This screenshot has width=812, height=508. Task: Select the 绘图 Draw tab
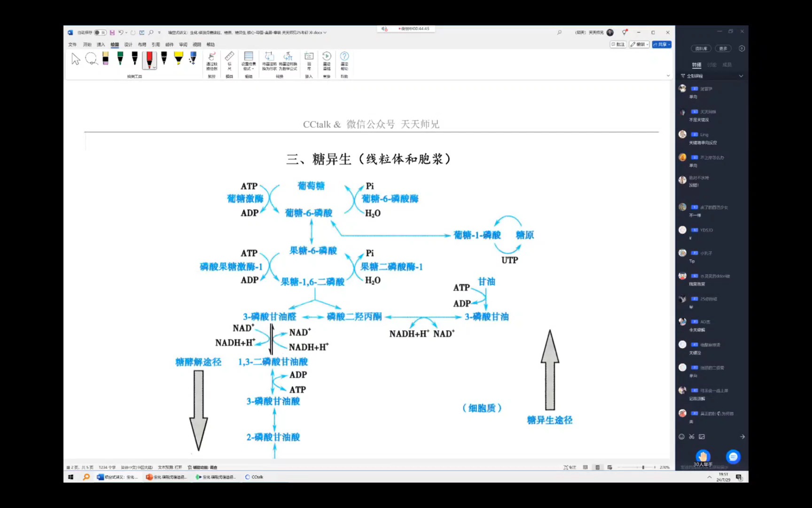(115, 45)
